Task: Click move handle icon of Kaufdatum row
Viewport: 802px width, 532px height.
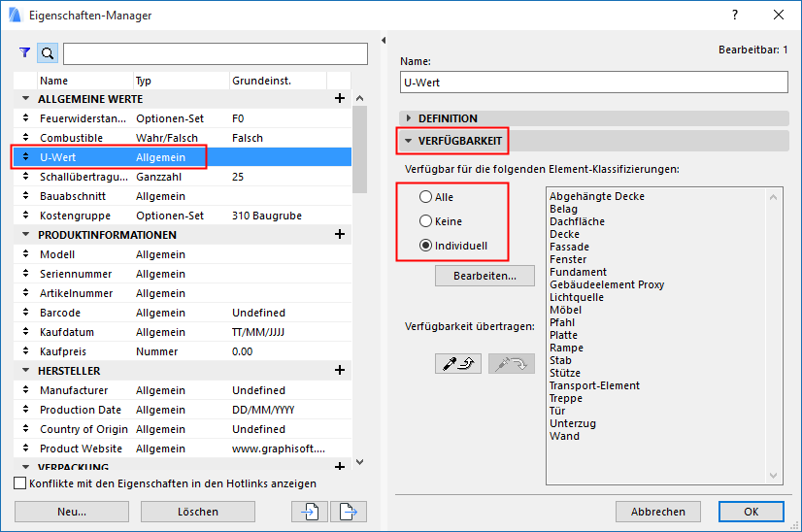Action: tap(25, 332)
